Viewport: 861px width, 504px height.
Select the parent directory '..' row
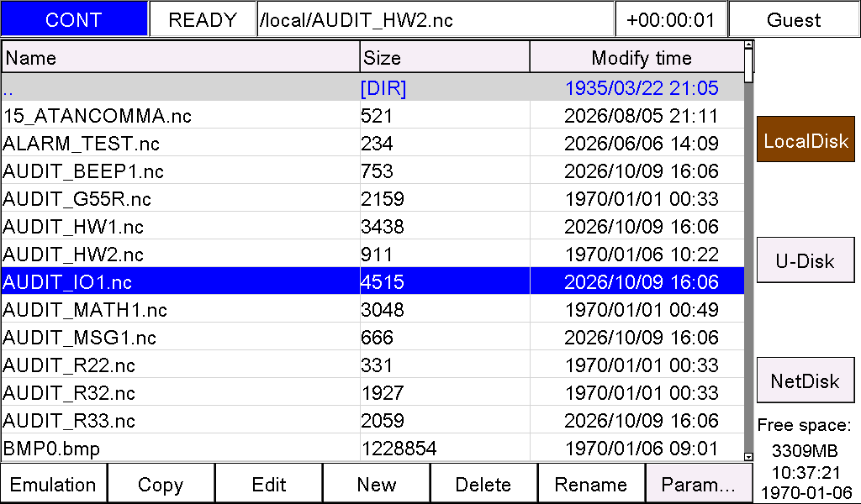pyautogui.click(x=372, y=87)
